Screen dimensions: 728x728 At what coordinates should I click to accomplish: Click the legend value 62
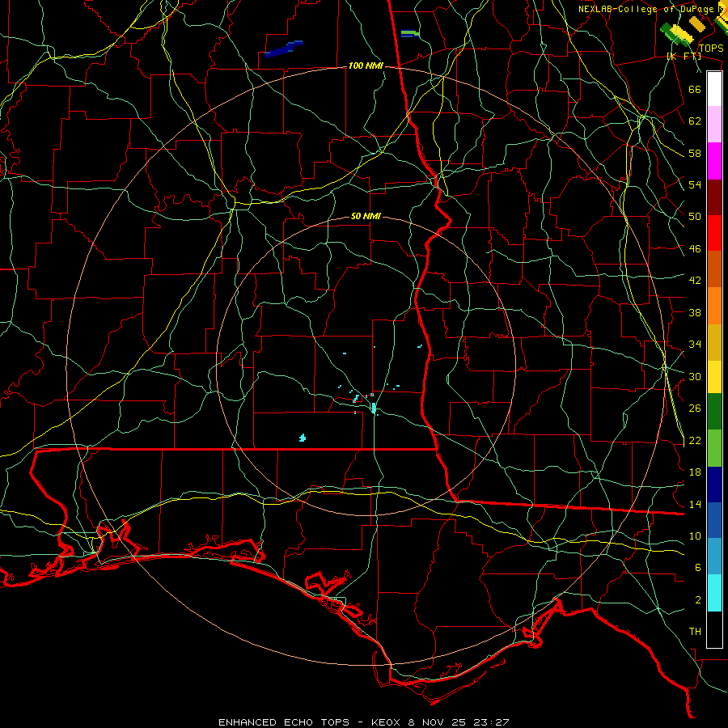coord(695,121)
